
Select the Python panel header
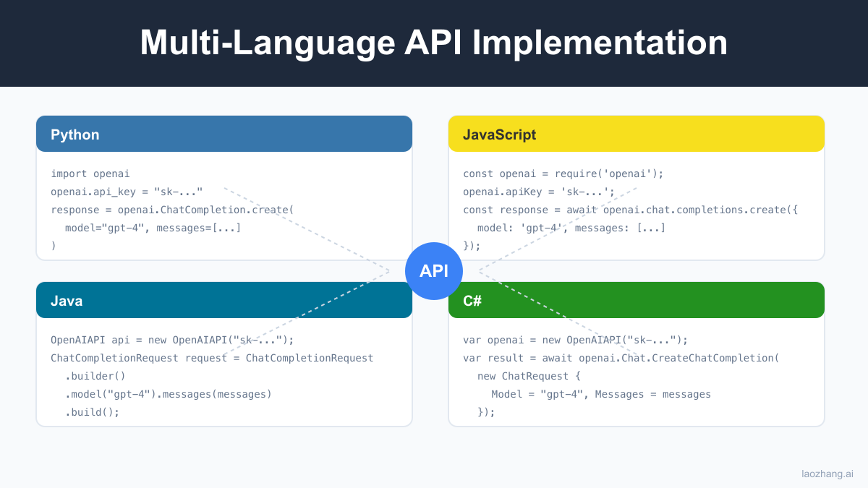224,134
